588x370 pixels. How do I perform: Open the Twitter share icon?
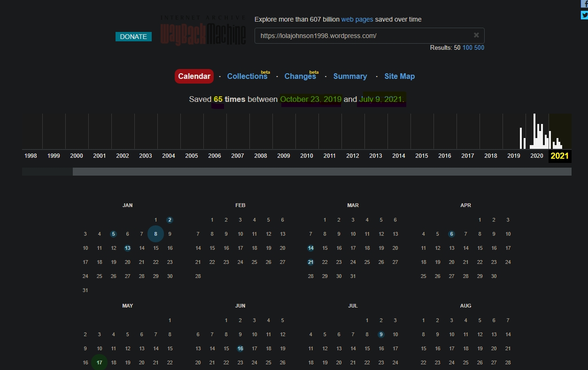(584, 15)
